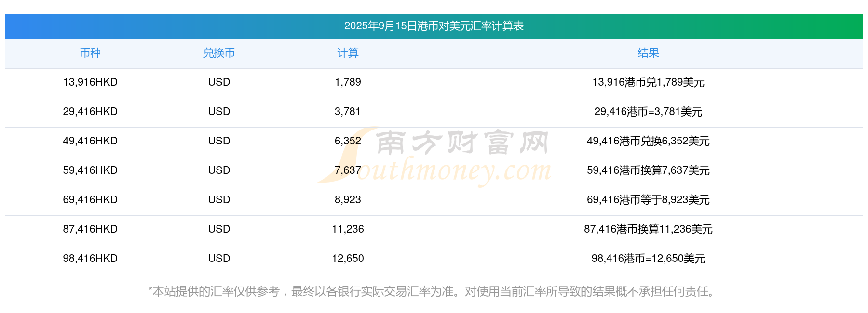
Task: Select the '69,416HKD' cell
Action: click(90, 200)
